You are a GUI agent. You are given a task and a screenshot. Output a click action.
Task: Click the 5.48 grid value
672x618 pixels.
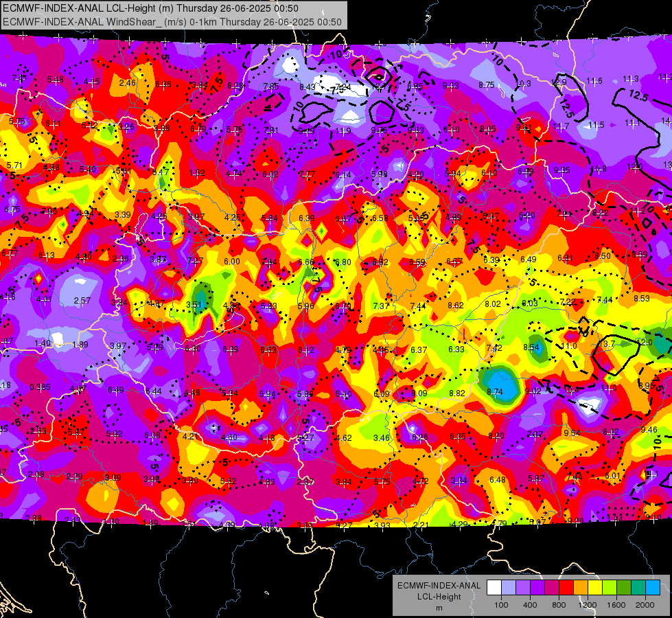pyautogui.click(x=56, y=80)
